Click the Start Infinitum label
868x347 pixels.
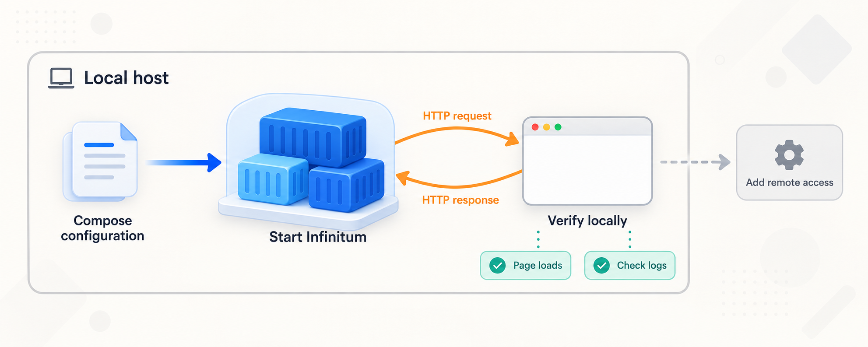tap(318, 237)
